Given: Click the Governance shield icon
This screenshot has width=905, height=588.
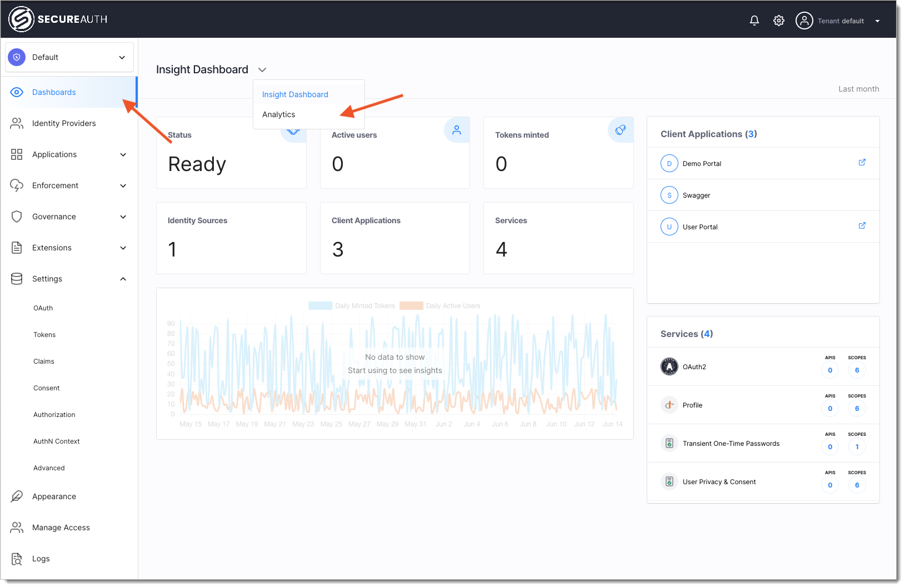Looking at the screenshot, I should 17,217.
